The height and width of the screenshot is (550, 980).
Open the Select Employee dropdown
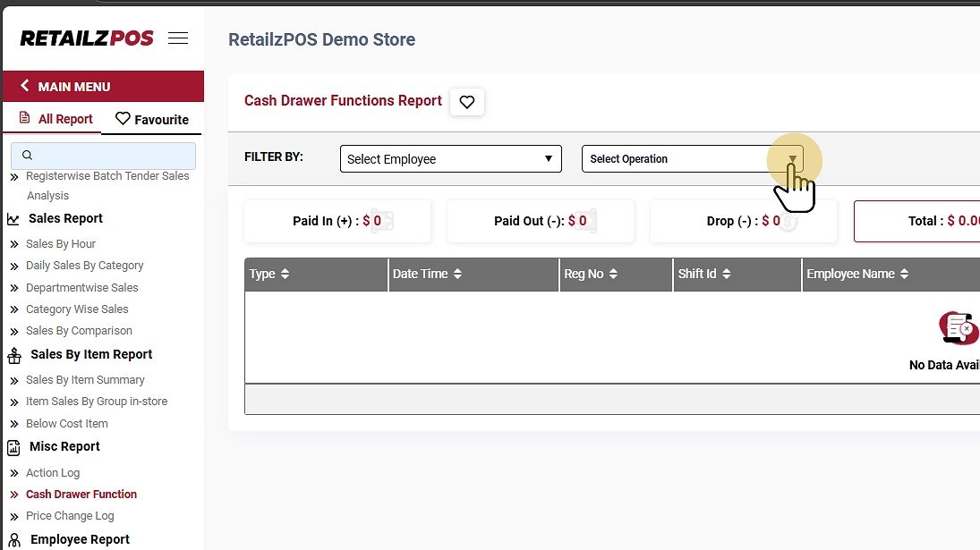[450, 159]
